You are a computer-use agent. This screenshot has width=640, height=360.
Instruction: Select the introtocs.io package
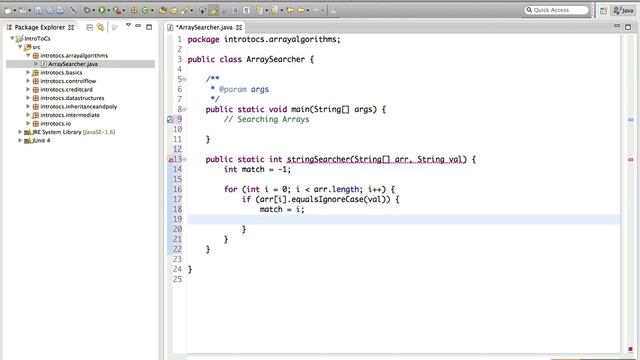click(x=56, y=124)
